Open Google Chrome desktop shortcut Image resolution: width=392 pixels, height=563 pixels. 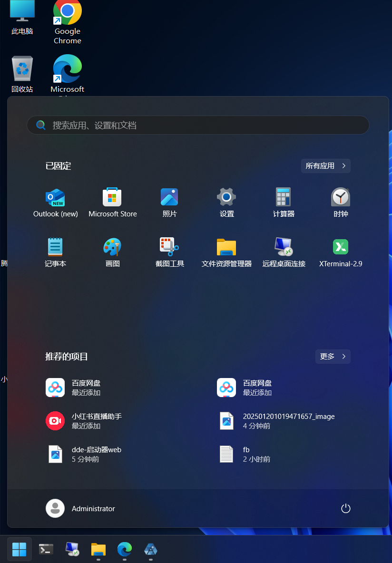click(x=67, y=22)
